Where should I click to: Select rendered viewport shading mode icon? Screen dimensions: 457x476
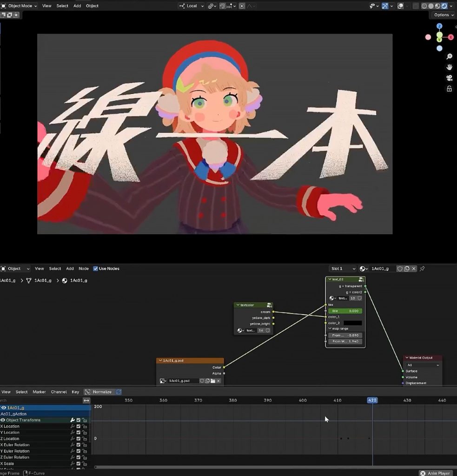click(x=444, y=6)
